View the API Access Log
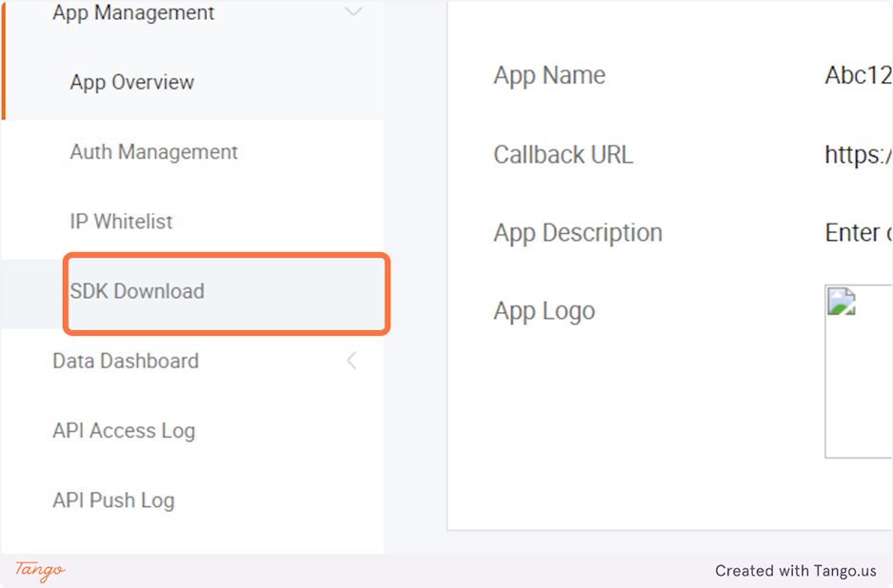 [x=124, y=430]
